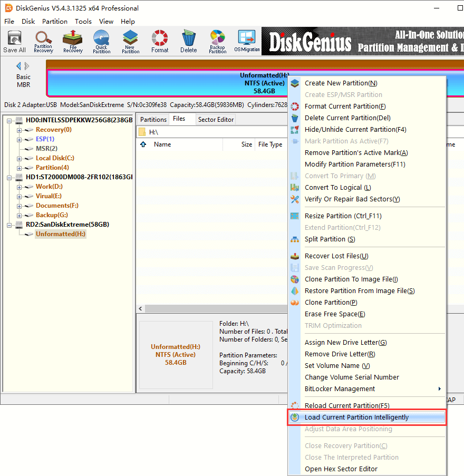The width and height of the screenshot is (464, 476).
Task: Click the Save All toolbar icon
Action: [14, 42]
